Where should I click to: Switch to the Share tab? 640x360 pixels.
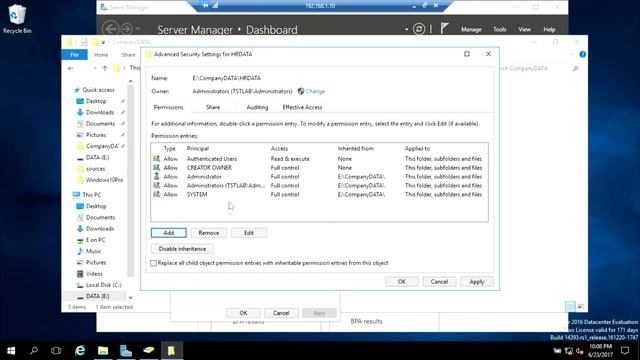[213, 107]
